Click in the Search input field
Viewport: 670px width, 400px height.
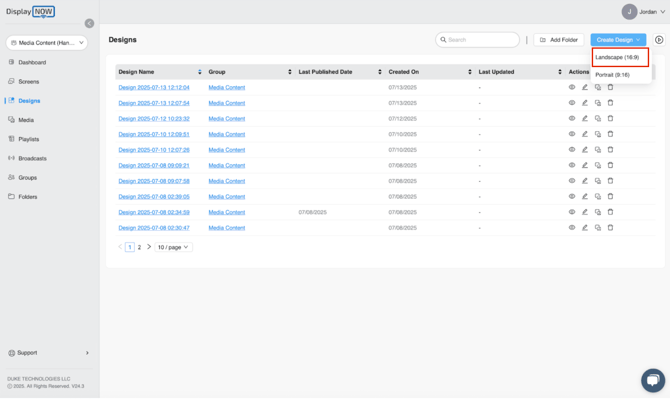click(480, 40)
